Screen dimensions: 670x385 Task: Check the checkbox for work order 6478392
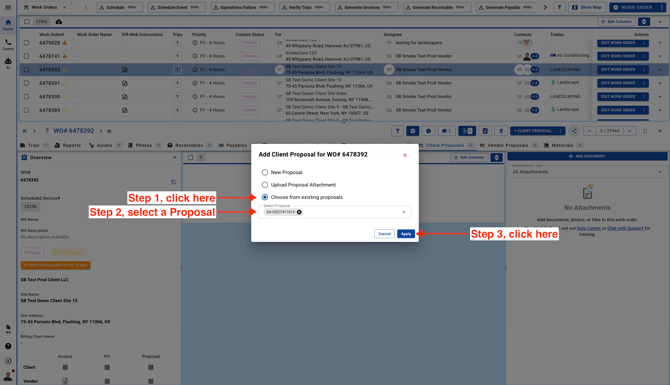26,69
